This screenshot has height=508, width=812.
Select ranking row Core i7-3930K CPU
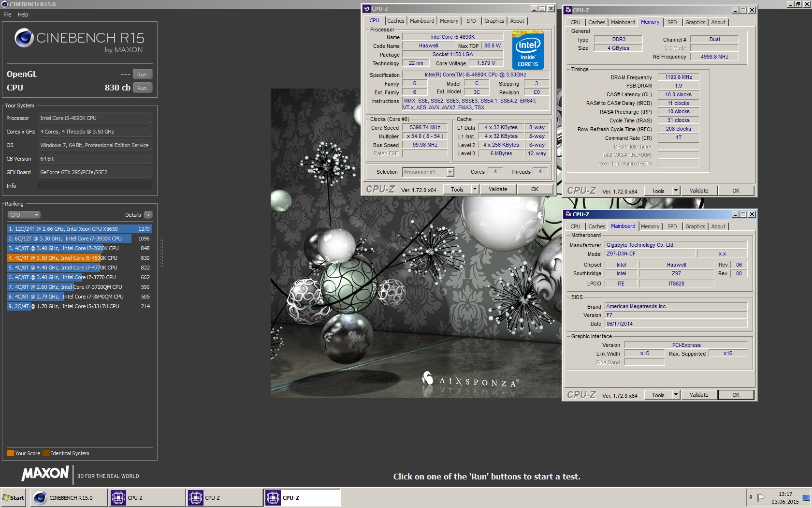point(79,239)
